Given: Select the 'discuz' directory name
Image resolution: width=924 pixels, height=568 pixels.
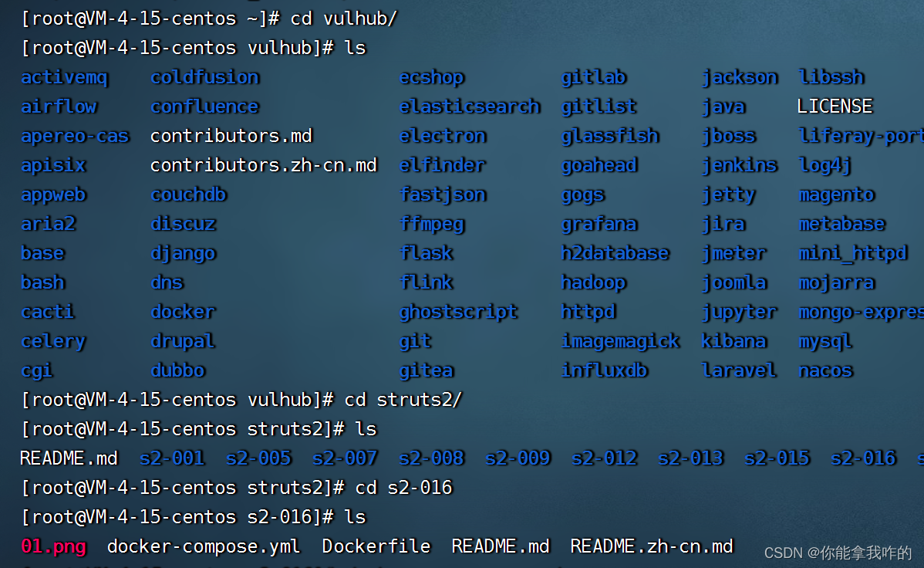Looking at the screenshot, I should 184,224.
